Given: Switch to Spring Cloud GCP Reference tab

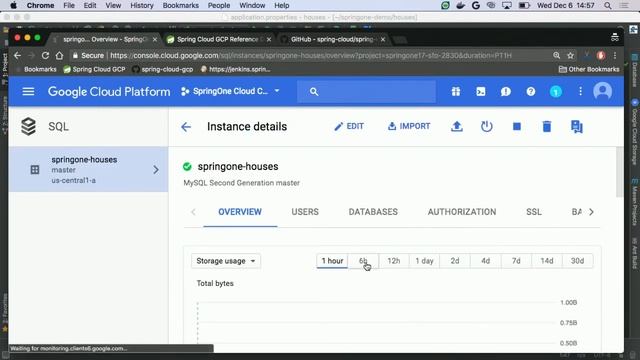Looking at the screenshot, I should (x=218, y=40).
